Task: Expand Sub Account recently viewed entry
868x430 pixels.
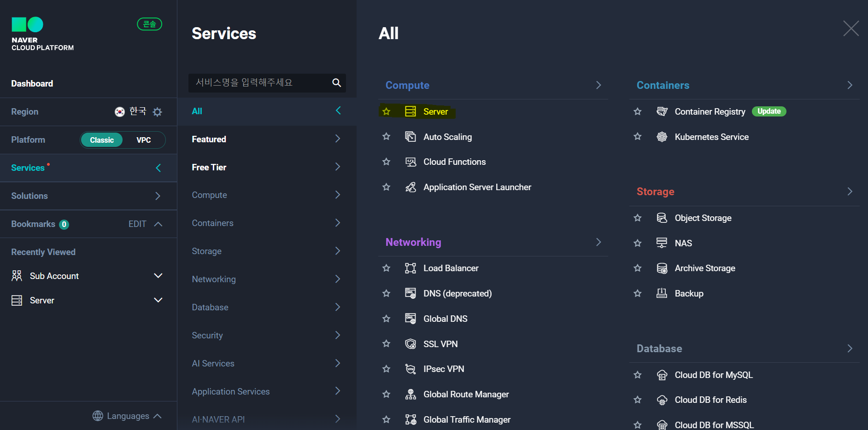Action: pos(158,276)
